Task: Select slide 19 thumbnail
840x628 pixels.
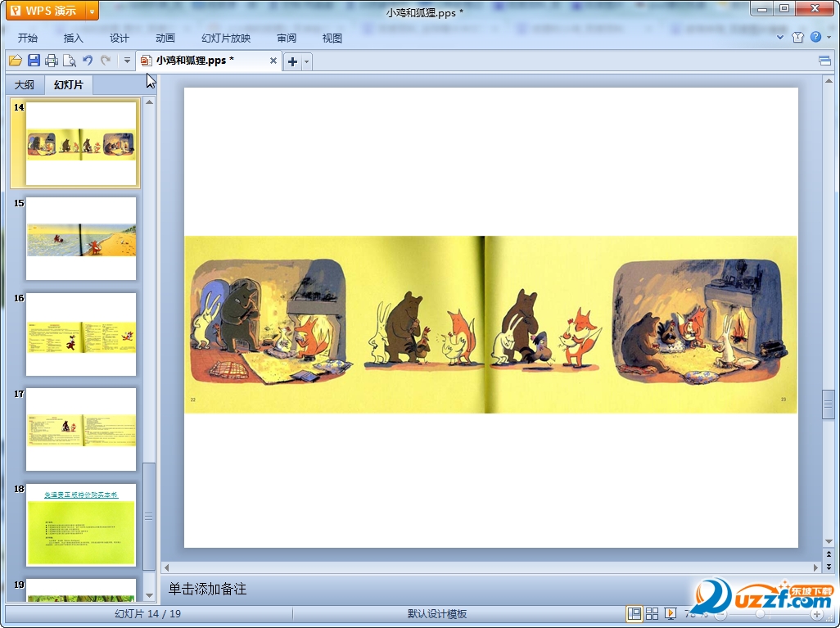Action: tap(81, 590)
